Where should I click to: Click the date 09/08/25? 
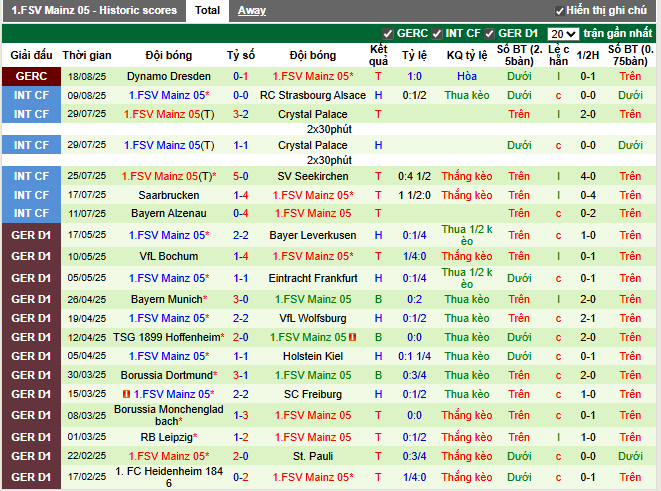click(87, 95)
